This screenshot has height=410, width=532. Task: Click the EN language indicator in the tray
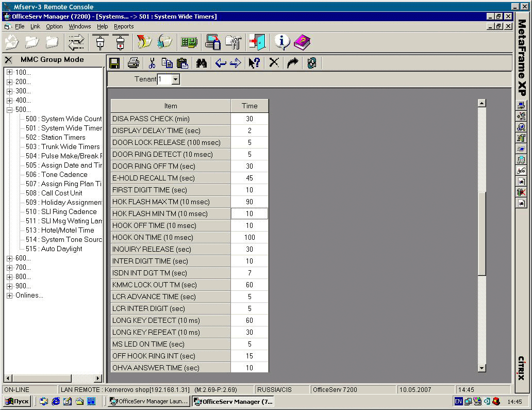(458, 402)
